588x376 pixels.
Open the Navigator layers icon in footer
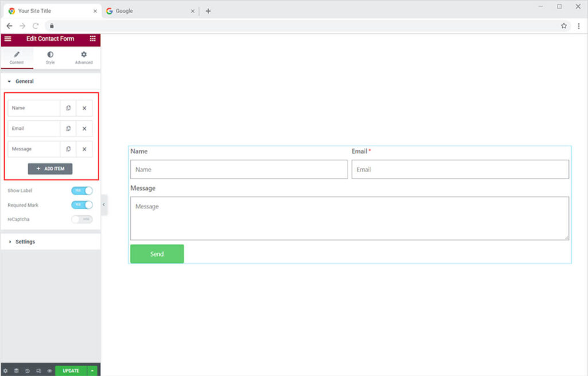coord(16,371)
